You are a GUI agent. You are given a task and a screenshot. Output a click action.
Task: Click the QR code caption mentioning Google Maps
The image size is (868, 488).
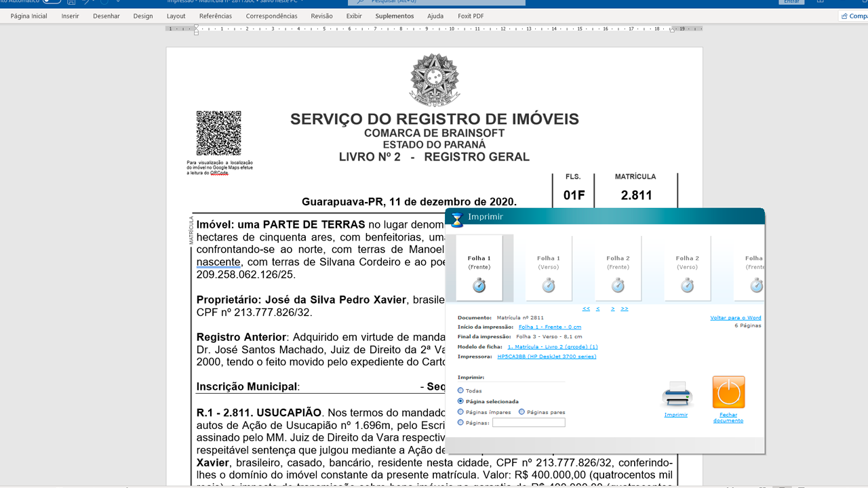220,167
